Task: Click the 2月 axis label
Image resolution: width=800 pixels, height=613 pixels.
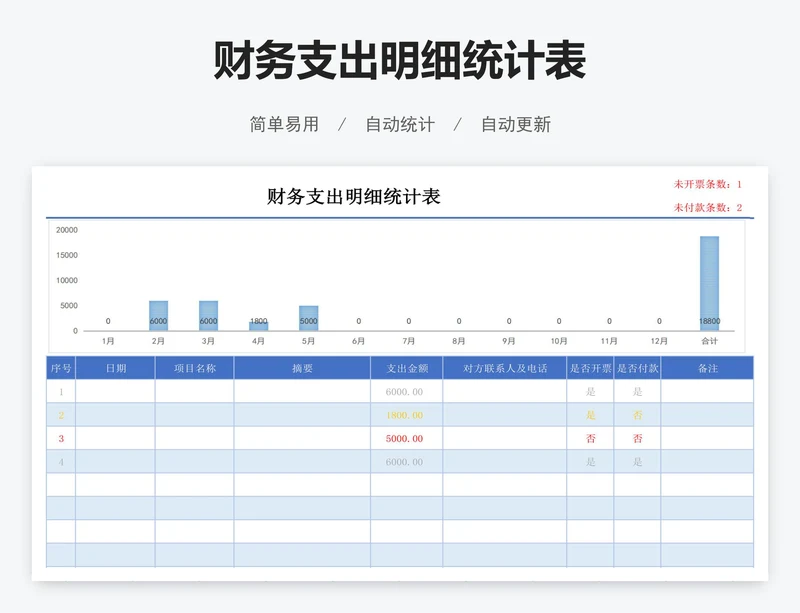Action: 158,341
